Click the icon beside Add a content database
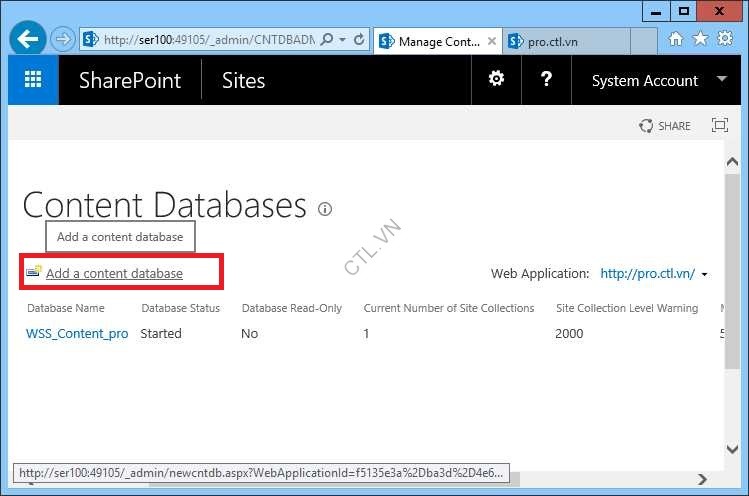The image size is (749, 496). (33, 271)
